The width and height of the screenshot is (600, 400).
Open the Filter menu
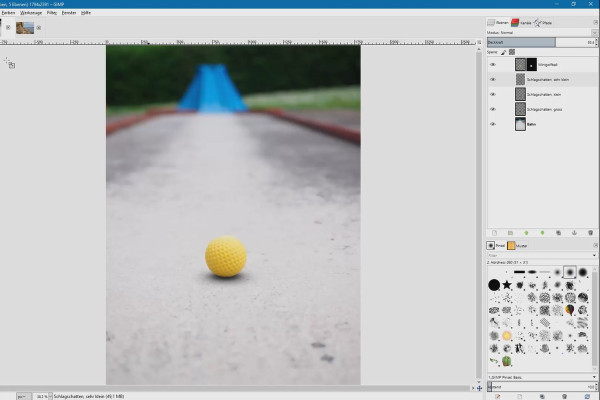point(52,13)
